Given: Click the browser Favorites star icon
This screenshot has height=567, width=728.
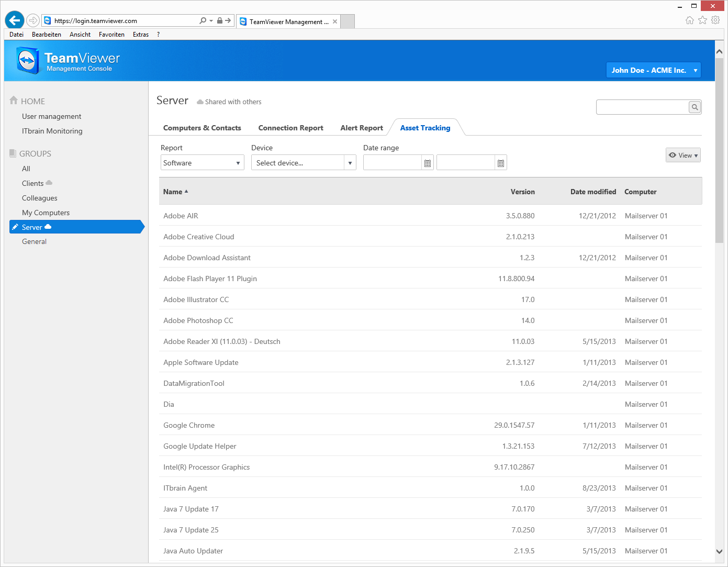Looking at the screenshot, I should pos(702,20).
